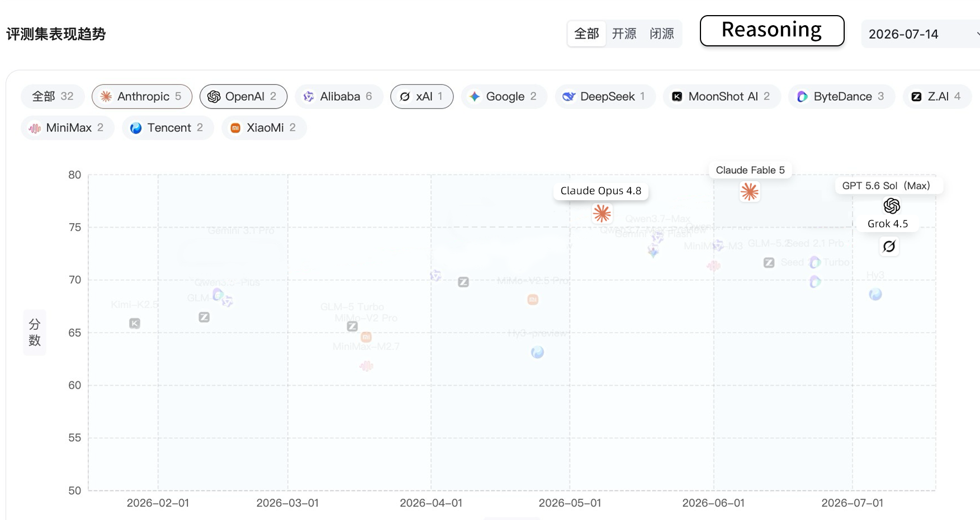
Task: Click the MiniMax-M2.7 waveform marker
Action: click(x=366, y=366)
